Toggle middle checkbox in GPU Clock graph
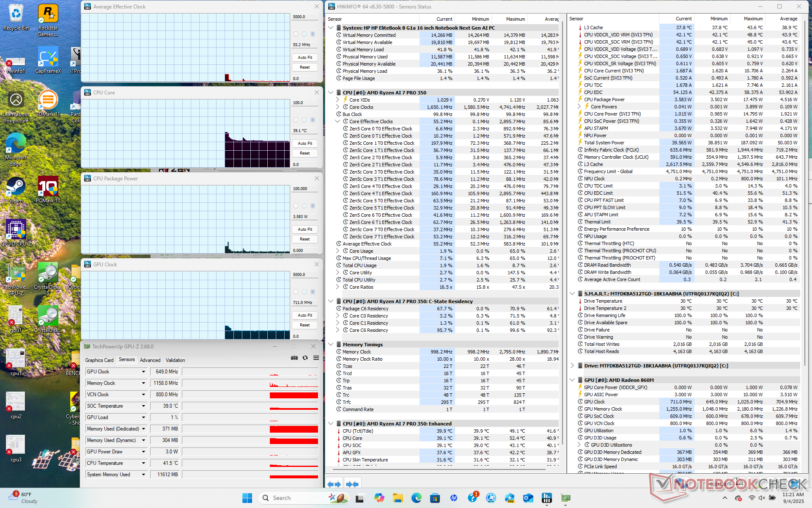This screenshot has height=508, width=812. (x=304, y=292)
